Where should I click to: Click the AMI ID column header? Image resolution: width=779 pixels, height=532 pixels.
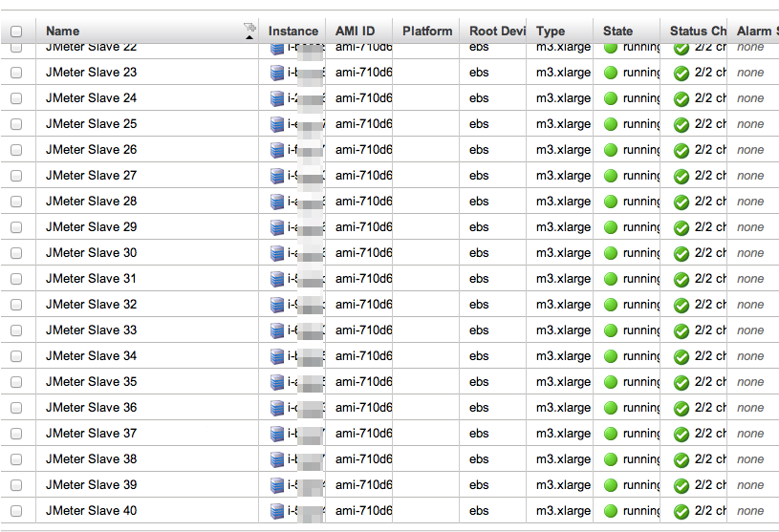coord(355,32)
